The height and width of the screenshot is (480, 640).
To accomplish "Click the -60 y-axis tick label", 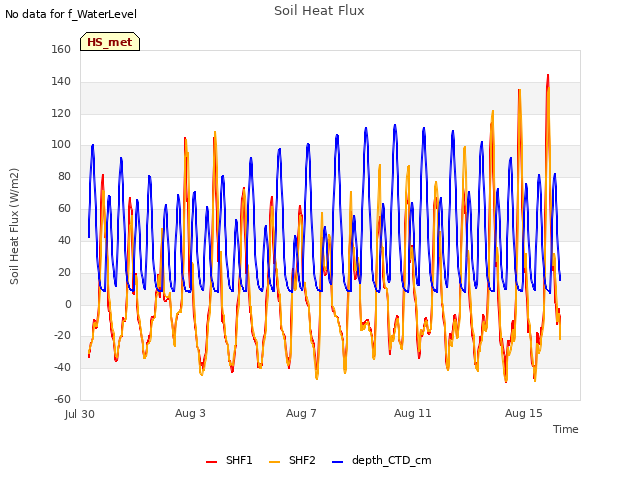I will [x=62, y=399].
